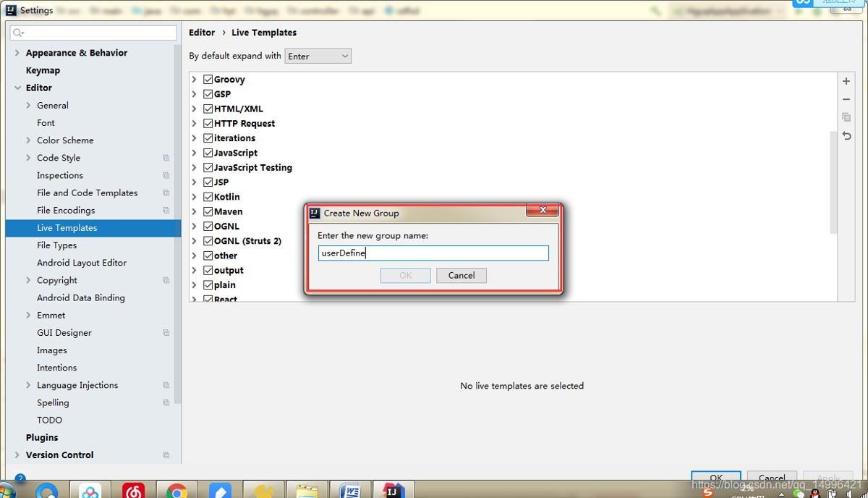Click the restore deleted defaults undo icon
This screenshot has width=868, height=498.
pyautogui.click(x=846, y=135)
